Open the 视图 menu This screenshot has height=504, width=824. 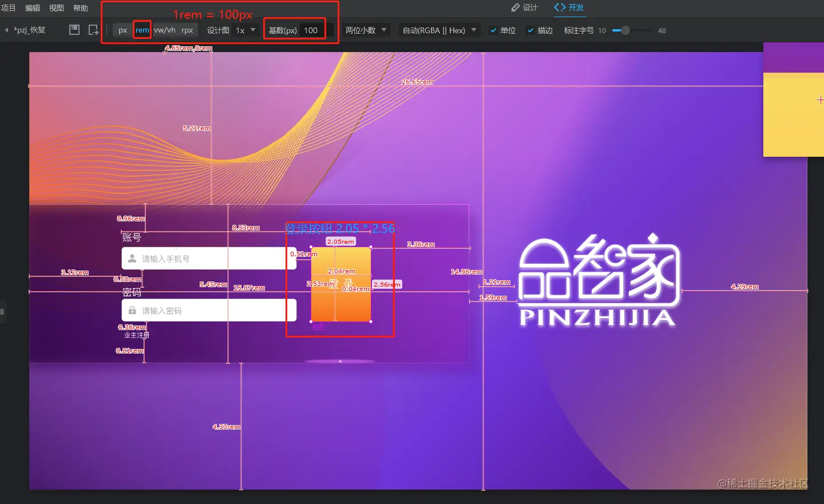pos(57,8)
